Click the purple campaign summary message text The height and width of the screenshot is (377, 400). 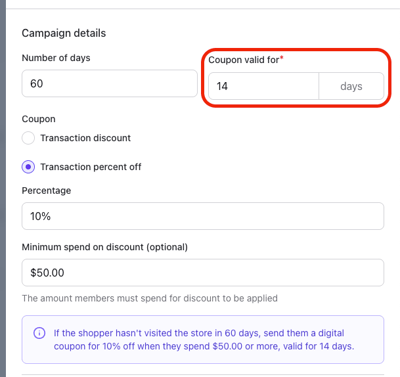[x=204, y=340]
